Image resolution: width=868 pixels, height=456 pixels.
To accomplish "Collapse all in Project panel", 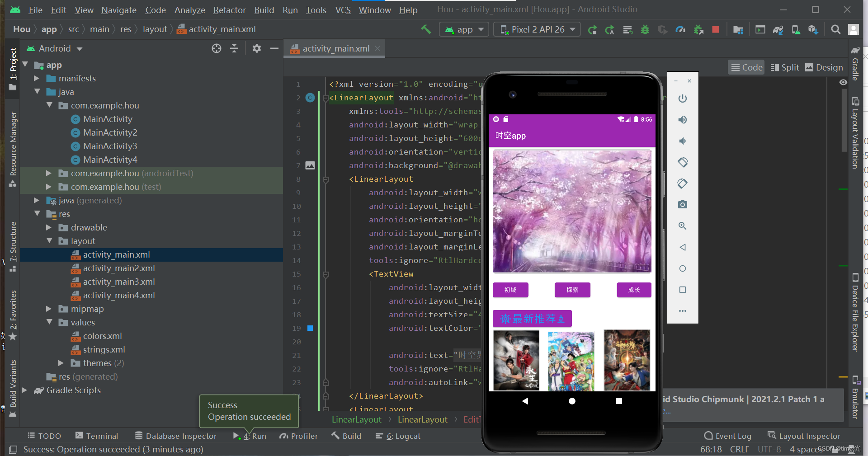I will point(234,48).
